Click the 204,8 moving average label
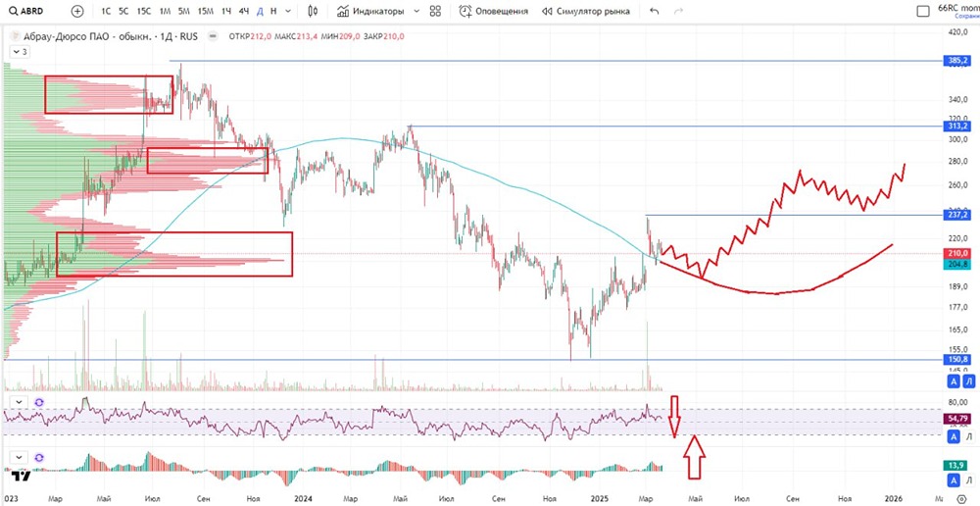Image resolution: width=980 pixels, height=506 pixels. (958, 265)
